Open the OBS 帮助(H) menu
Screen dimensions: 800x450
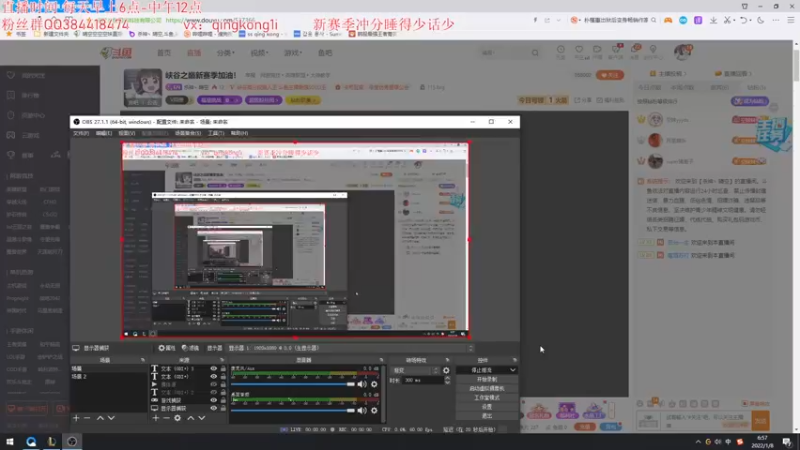(239, 133)
